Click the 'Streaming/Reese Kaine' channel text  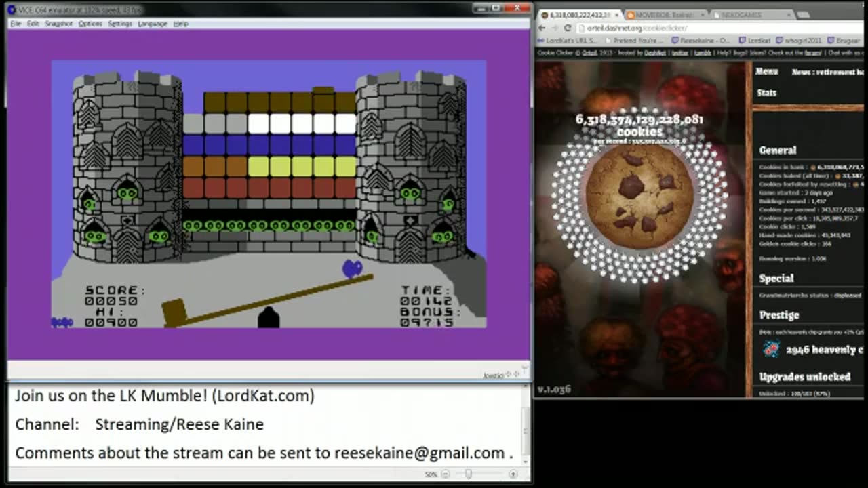pos(179,425)
